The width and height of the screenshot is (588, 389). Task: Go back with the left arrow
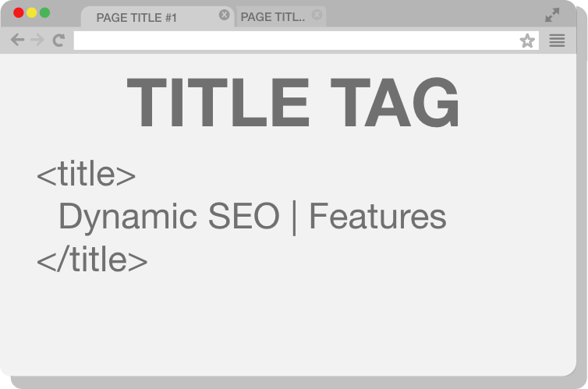pyautogui.click(x=17, y=40)
